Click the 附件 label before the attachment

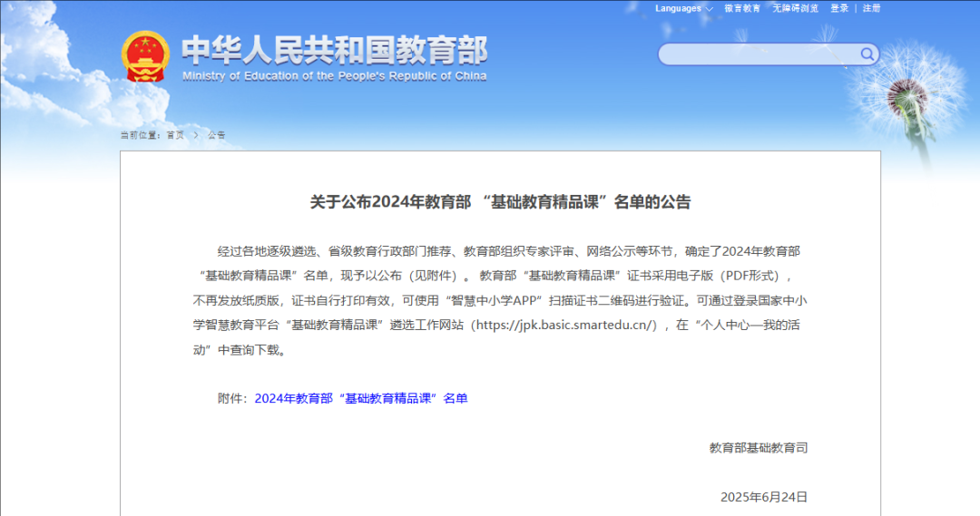pos(234,398)
